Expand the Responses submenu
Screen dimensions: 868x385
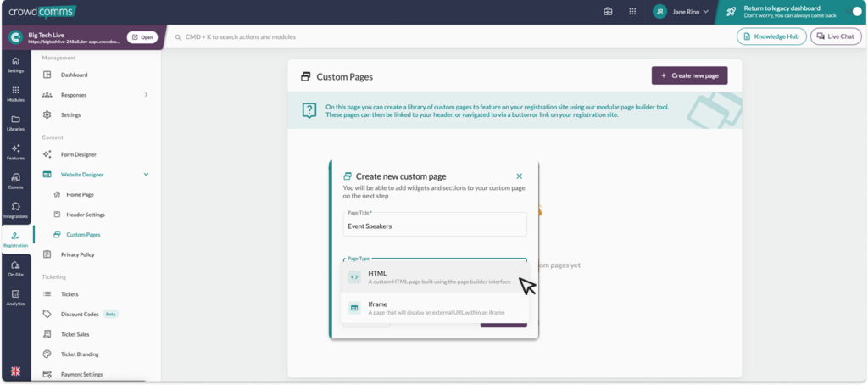pyautogui.click(x=146, y=95)
